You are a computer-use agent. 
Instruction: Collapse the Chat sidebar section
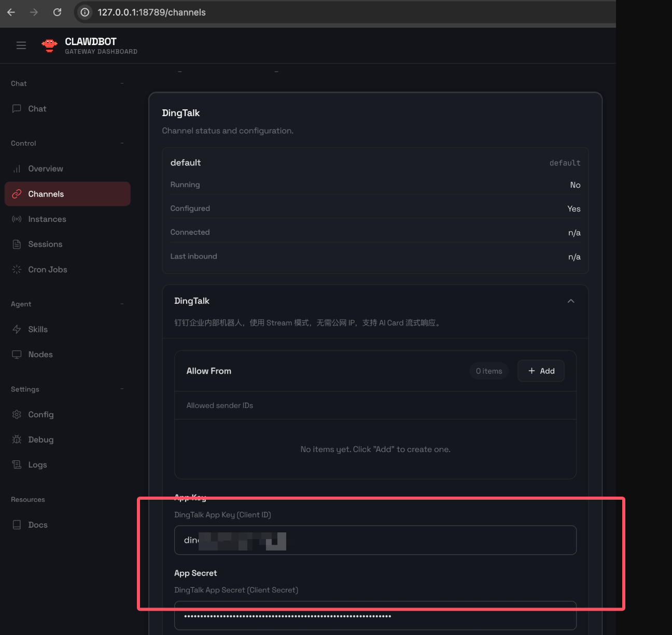click(x=122, y=83)
